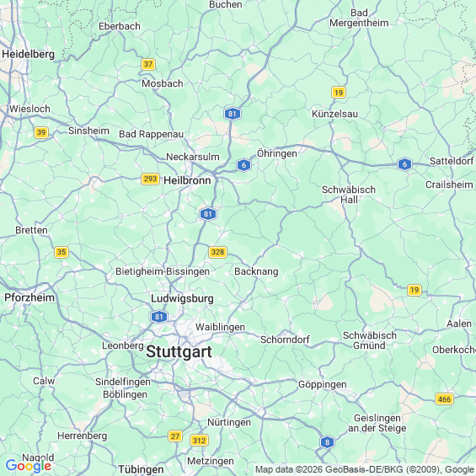476x476 pixels.
Task: Click the A8 highway shield near Geislingen
Action: point(327,442)
